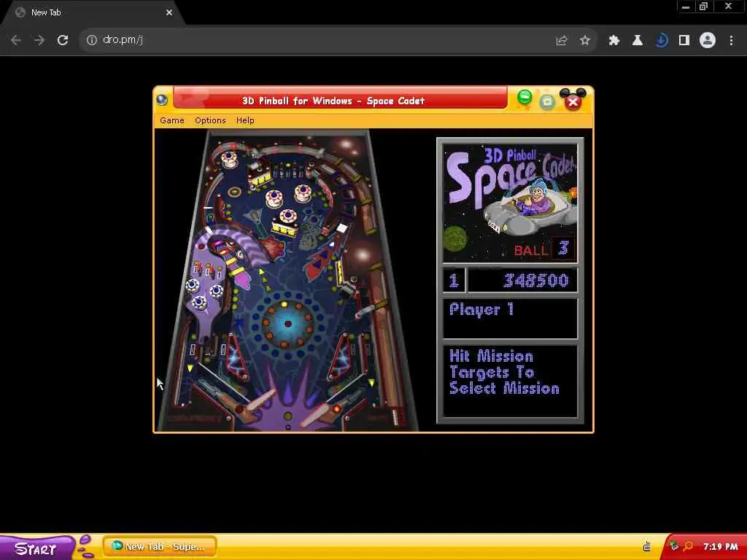747x560 pixels.
Task: Select the New Tab browser tab
Action: (x=93, y=13)
